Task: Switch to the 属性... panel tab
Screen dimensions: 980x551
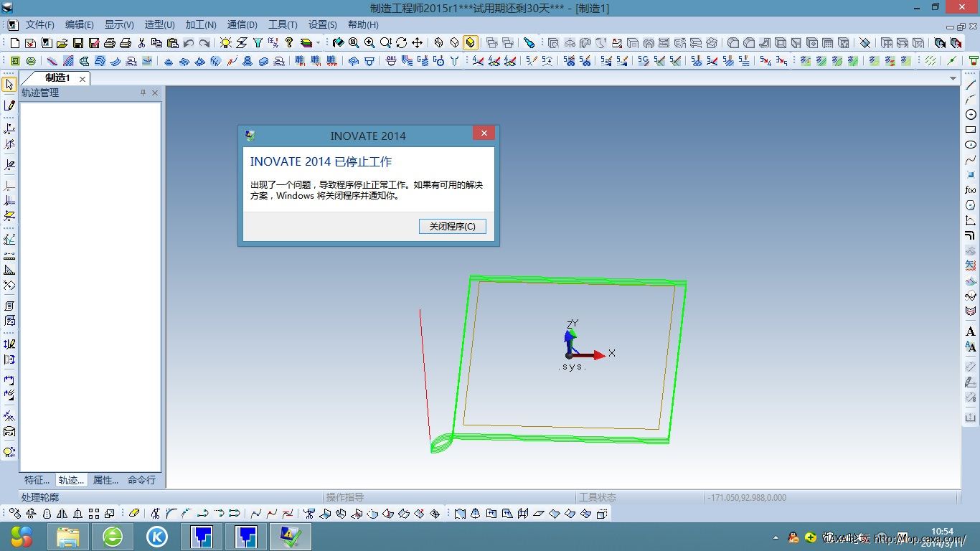Action: pyautogui.click(x=105, y=480)
